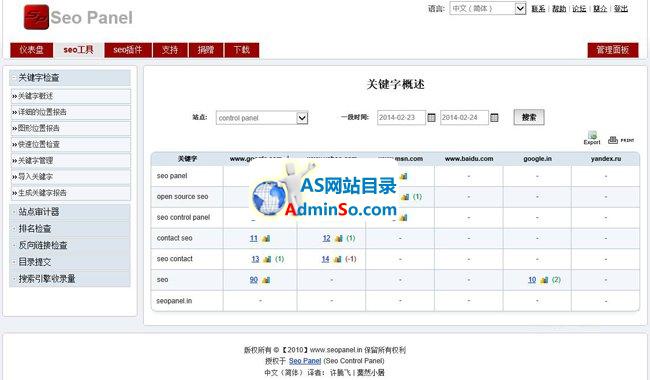Click the Seo Panel logo icon
This screenshot has width=650, height=380.
point(36,17)
